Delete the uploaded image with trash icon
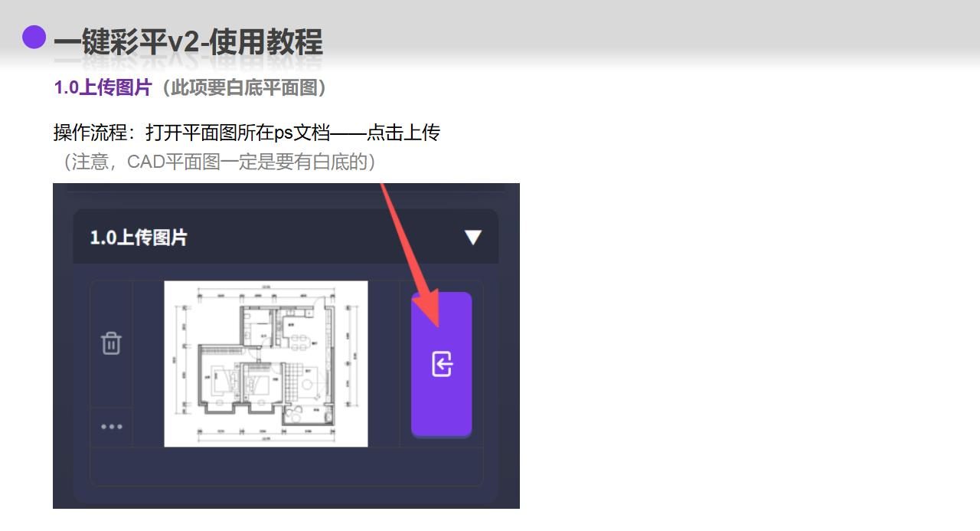The height and width of the screenshot is (531, 980). coord(111,343)
